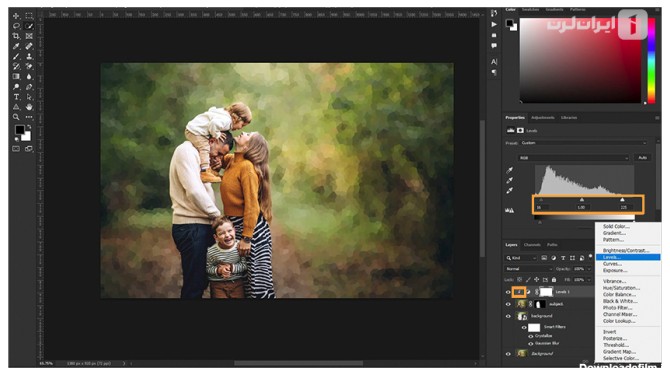Viewport: 670px width, 374px height.
Task: Open the Normal blend mode dropdown
Action: 529,269
